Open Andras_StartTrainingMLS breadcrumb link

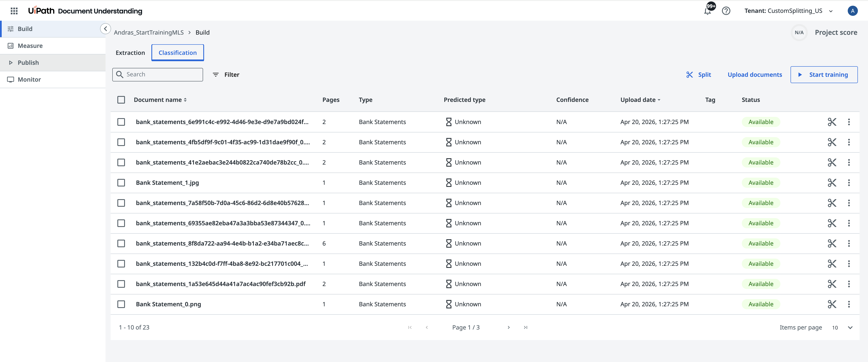coord(149,32)
